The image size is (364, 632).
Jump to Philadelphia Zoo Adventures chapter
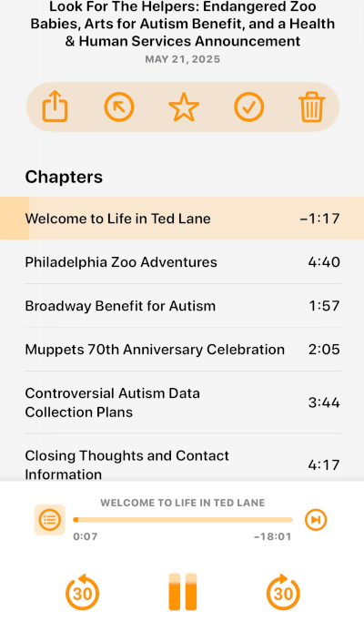tap(182, 262)
